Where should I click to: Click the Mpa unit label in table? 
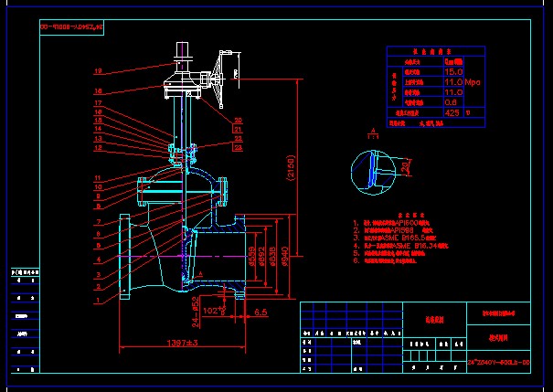[x=473, y=81]
